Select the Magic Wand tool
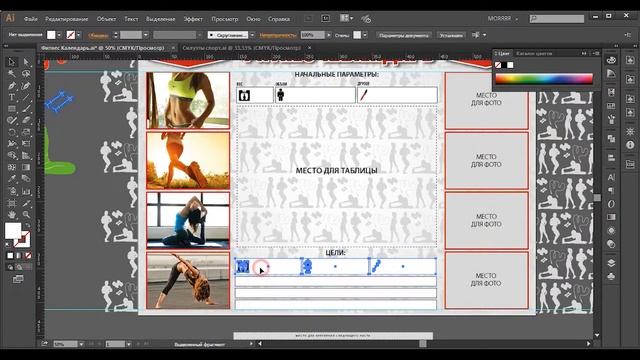The height and width of the screenshot is (360, 640). click(x=11, y=73)
